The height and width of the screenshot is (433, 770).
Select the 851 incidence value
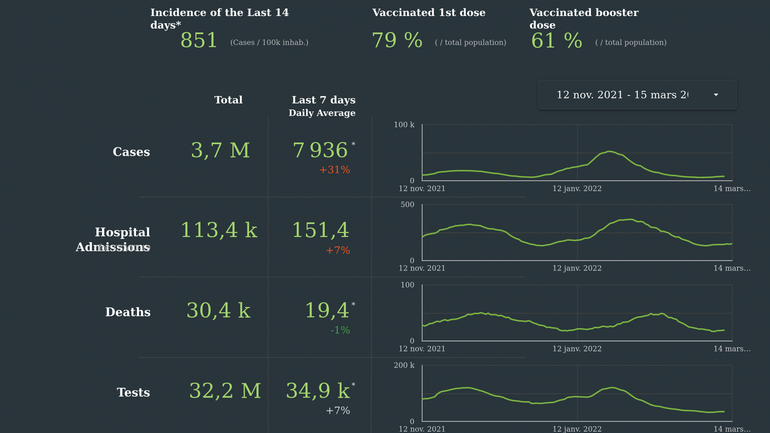click(199, 41)
